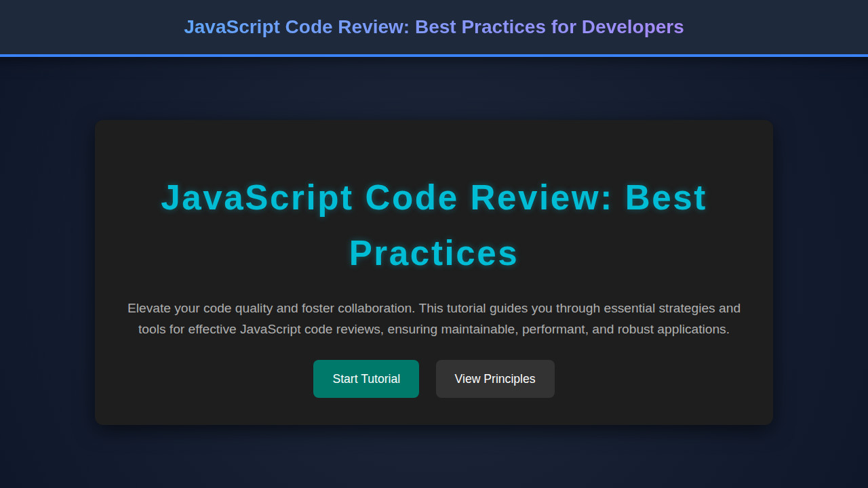Screen dimensions: 868x488
Task: Click the blue divider line under the header
Action: click(434, 54)
